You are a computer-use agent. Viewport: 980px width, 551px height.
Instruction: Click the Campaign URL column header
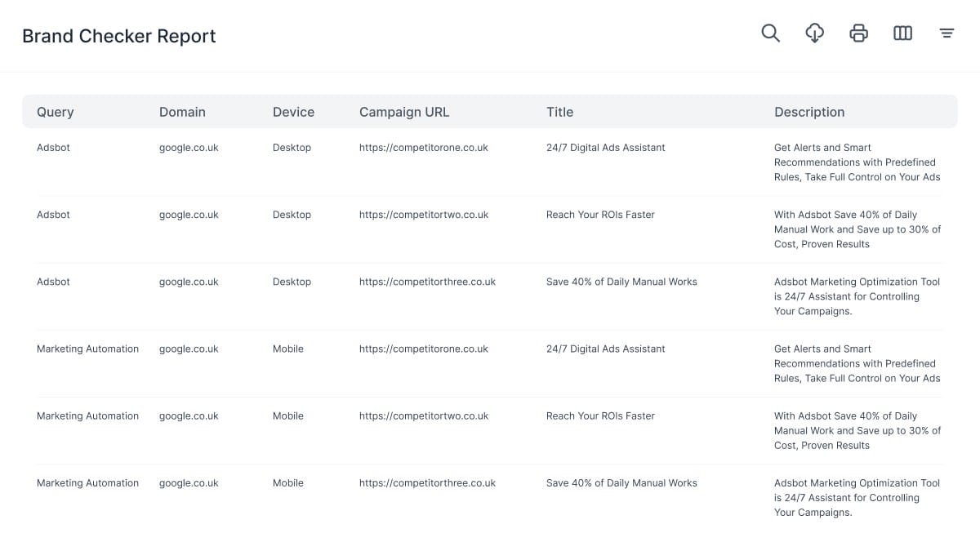click(x=404, y=112)
